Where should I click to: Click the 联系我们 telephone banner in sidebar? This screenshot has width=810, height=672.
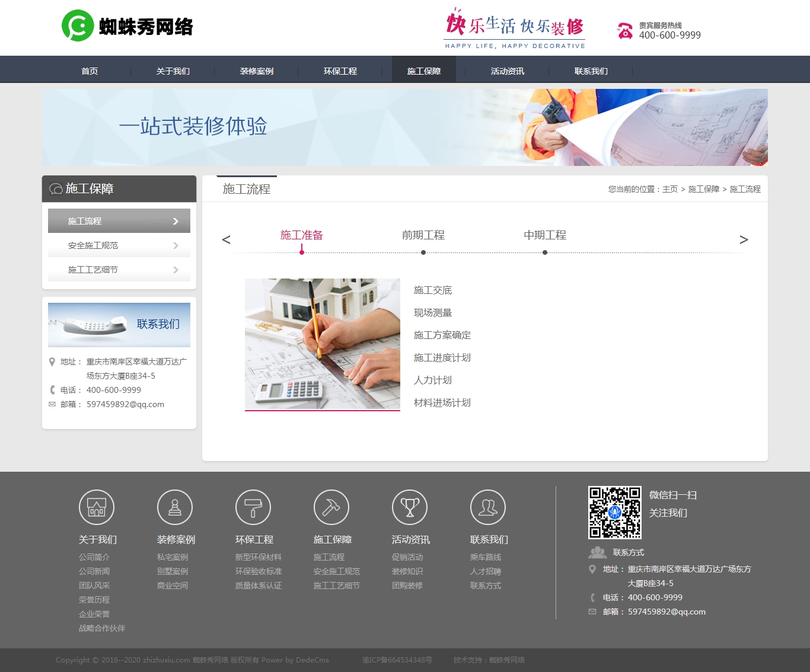[119, 325]
